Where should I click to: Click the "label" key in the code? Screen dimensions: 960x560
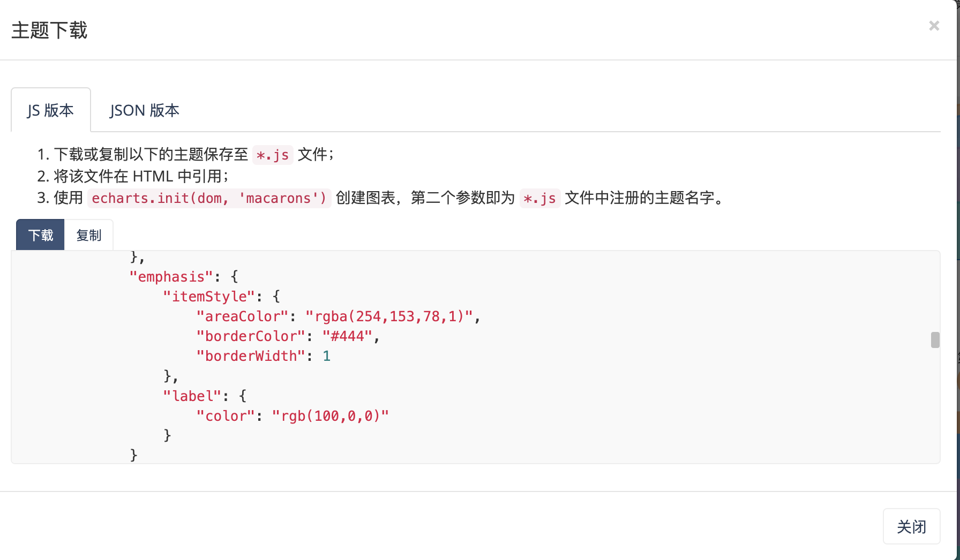point(192,396)
